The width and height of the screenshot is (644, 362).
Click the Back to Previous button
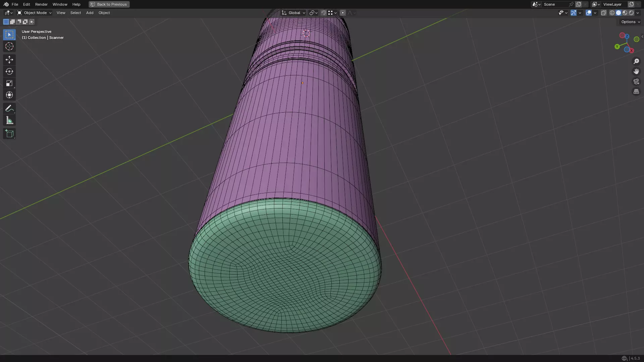109,4
